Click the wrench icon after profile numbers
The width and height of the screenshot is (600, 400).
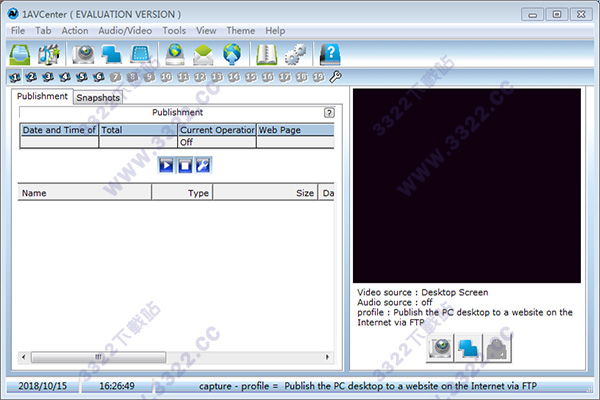pyautogui.click(x=335, y=77)
